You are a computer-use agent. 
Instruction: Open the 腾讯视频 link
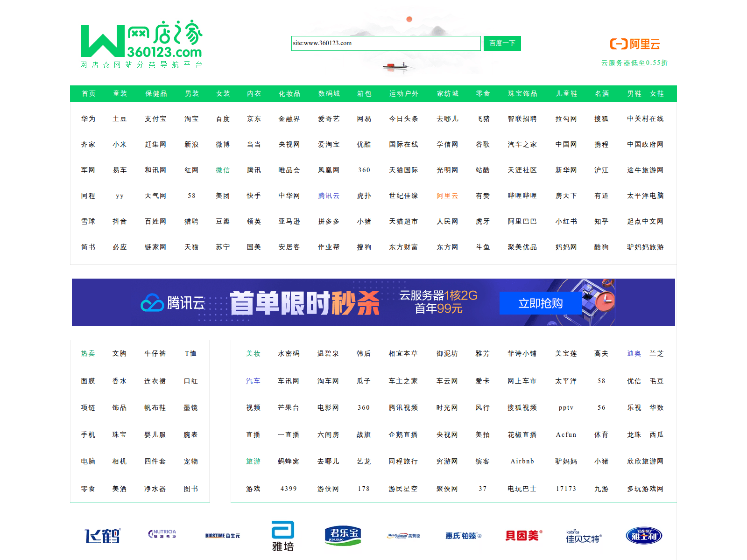(x=403, y=407)
